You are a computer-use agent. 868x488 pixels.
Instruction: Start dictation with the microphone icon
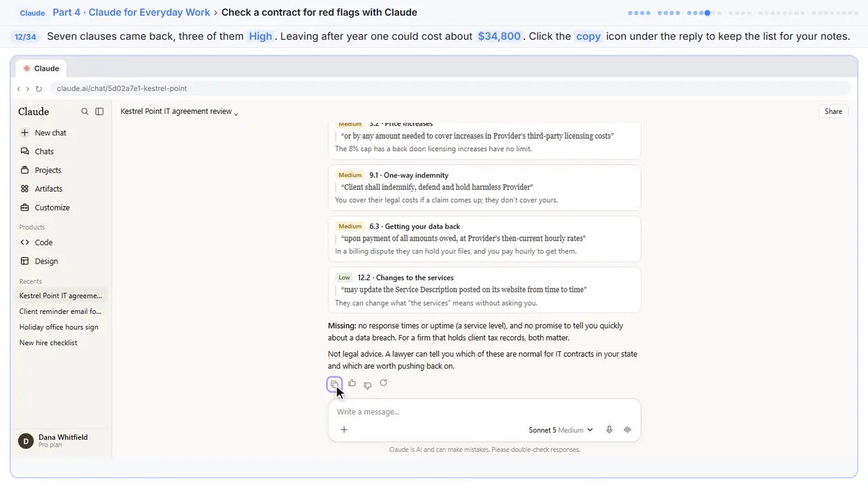pos(610,430)
